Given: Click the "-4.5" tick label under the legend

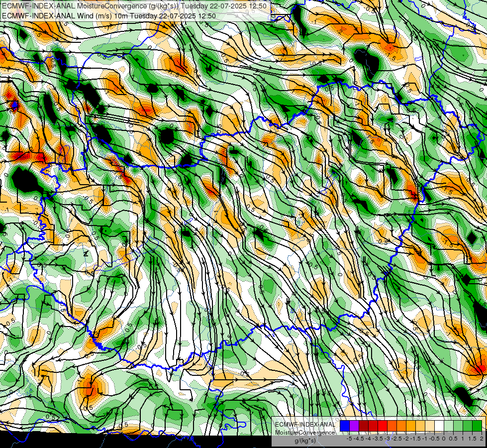Looking at the screenshot, I should (359, 439).
